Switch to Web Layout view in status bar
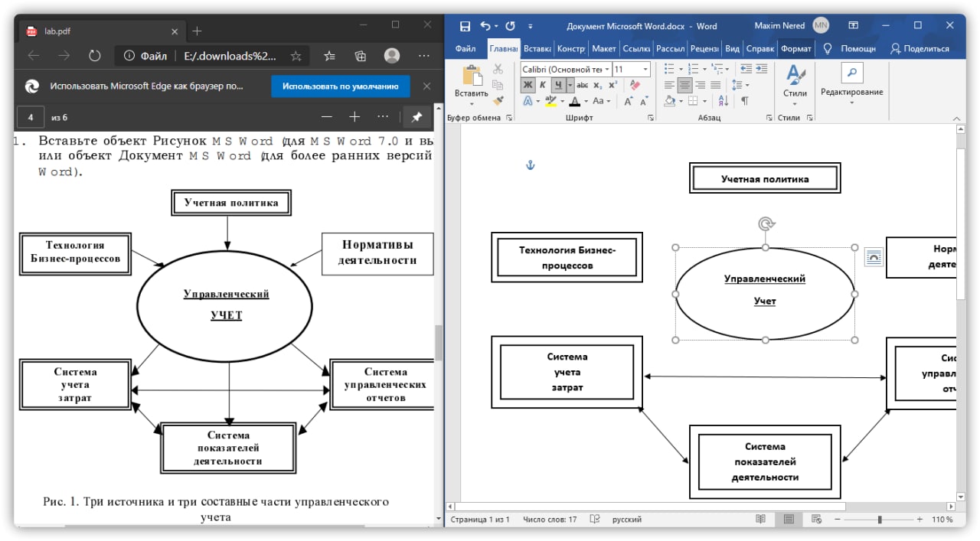This screenshot has height=541, width=980. [x=816, y=520]
